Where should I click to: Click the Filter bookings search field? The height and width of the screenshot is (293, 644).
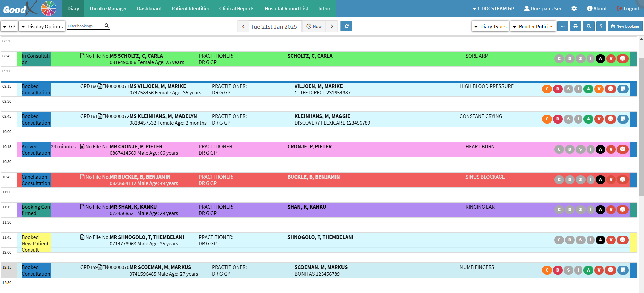85,26
